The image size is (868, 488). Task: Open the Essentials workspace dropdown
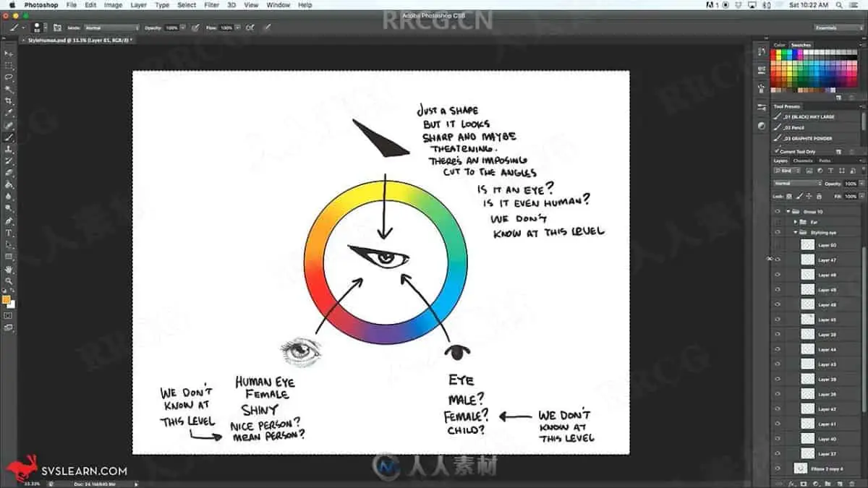[839, 27]
